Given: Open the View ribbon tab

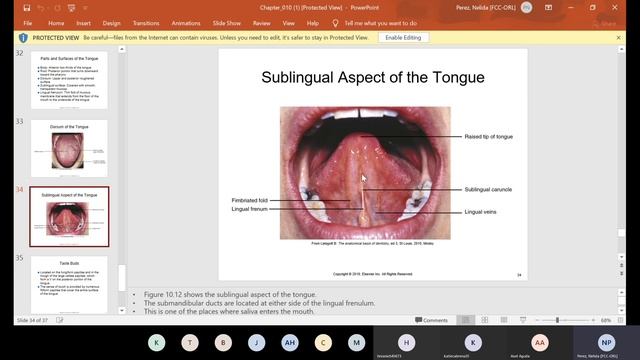Looking at the screenshot, I should coord(289,23).
